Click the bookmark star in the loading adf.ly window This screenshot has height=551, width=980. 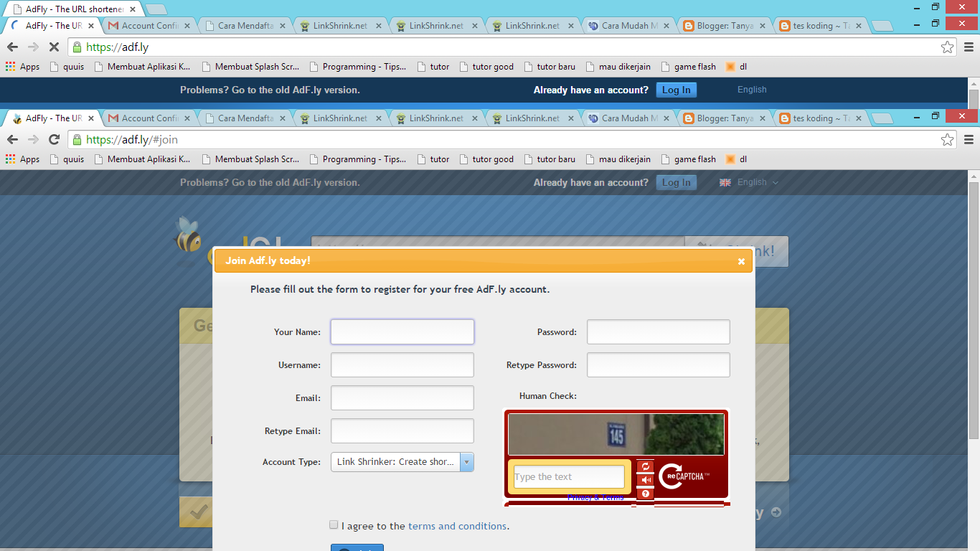(x=948, y=47)
